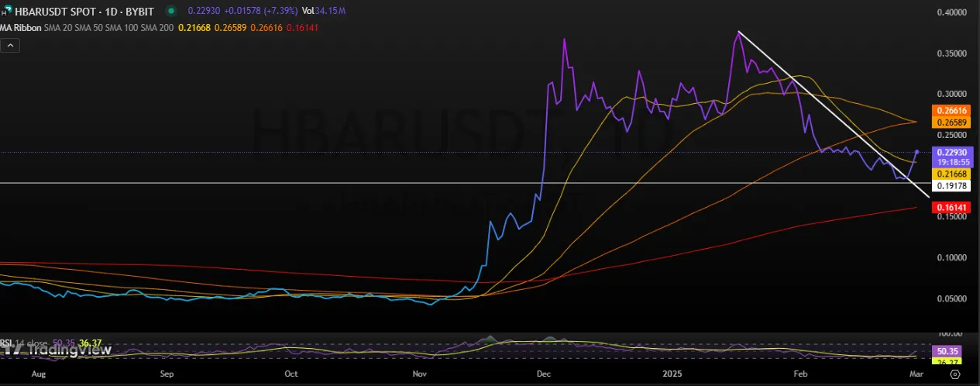980x386 pixels.
Task: Click the 19:18:55 bar countdown timer
Action: tap(952, 164)
